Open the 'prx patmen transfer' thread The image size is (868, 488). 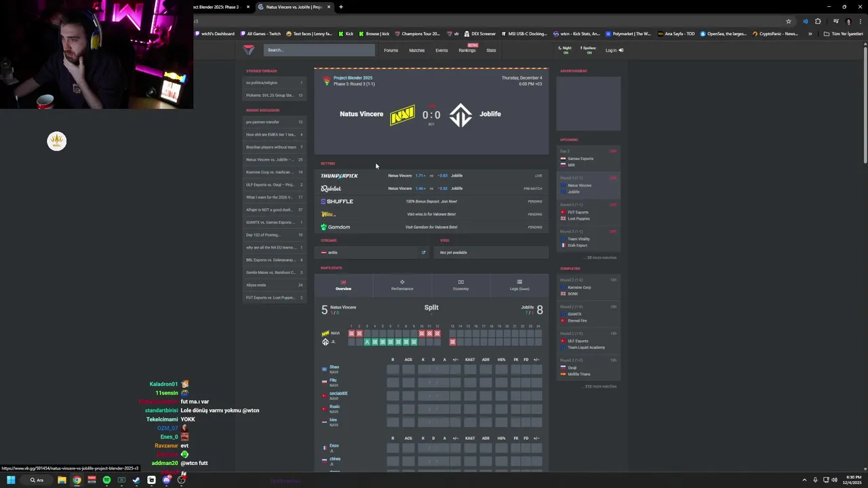[x=275, y=122]
